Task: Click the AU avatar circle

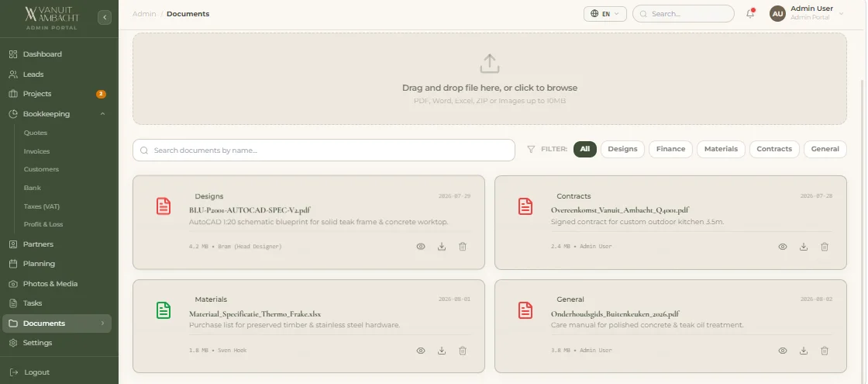Action: (778, 14)
